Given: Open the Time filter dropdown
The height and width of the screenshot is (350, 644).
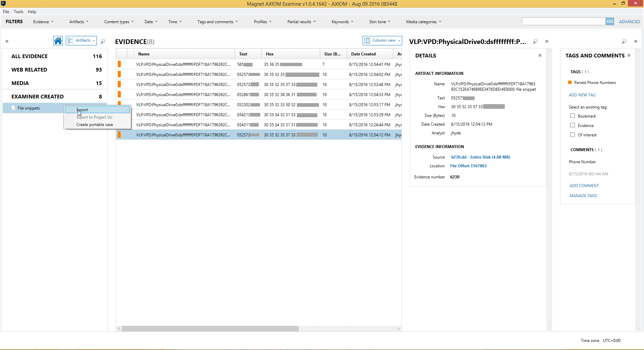Looking at the screenshot, I should click(175, 22).
